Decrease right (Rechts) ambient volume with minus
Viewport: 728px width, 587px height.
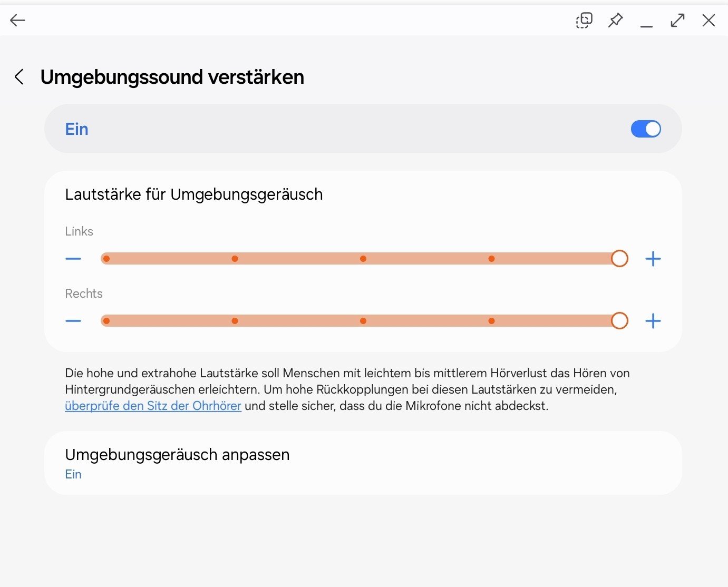[73, 321]
